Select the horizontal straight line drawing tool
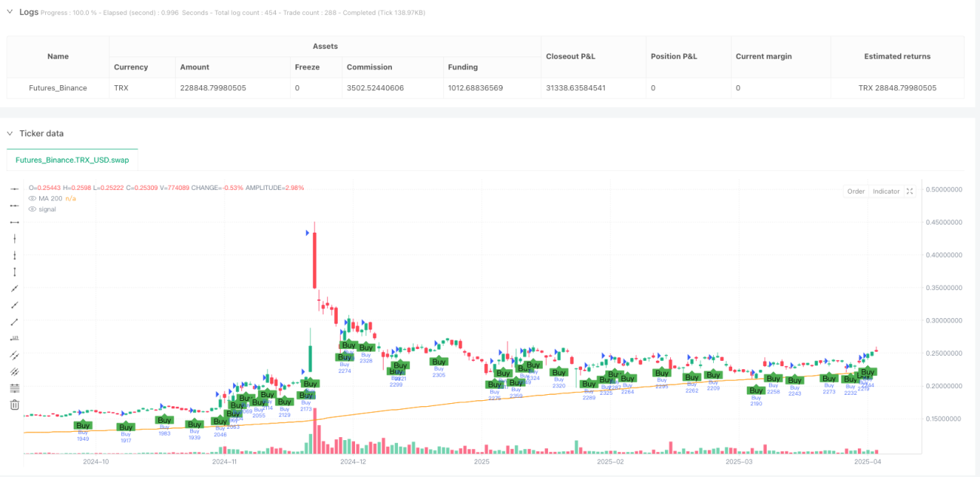The width and height of the screenshot is (980, 477). coord(14,188)
